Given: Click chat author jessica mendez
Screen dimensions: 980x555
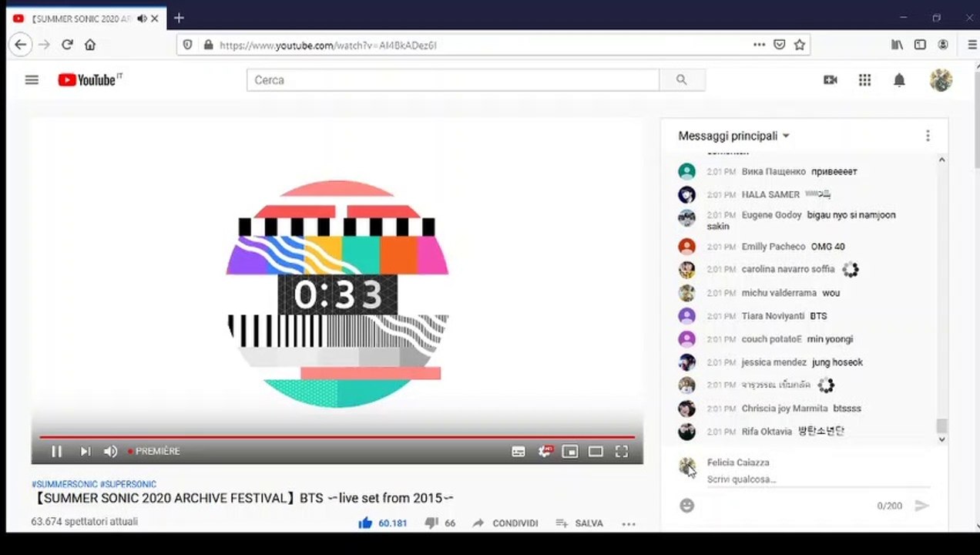Looking at the screenshot, I should (774, 362).
